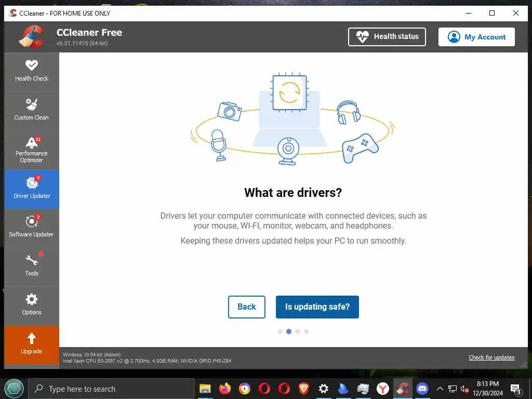This screenshot has width=532, height=399.
Task: Show hidden system tray icons
Action: click(x=440, y=389)
